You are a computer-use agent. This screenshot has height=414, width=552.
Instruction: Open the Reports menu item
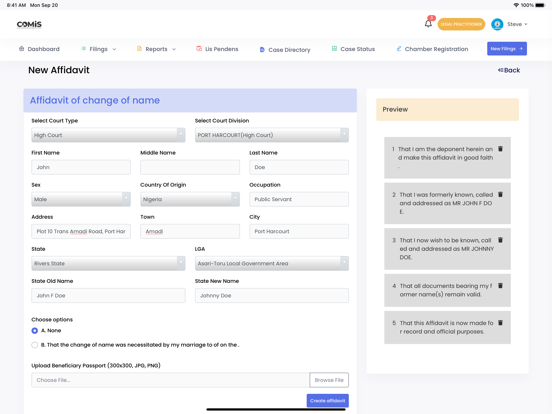pos(156,49)
